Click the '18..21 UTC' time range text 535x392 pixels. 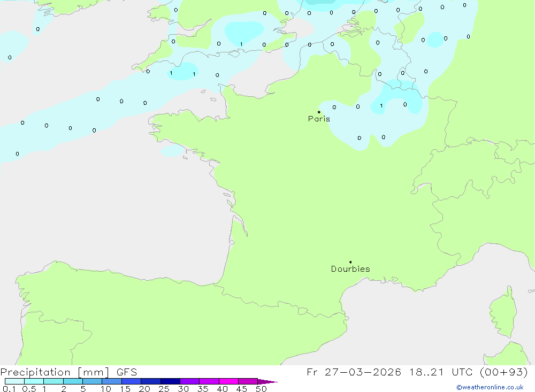(x=441, y=372)
